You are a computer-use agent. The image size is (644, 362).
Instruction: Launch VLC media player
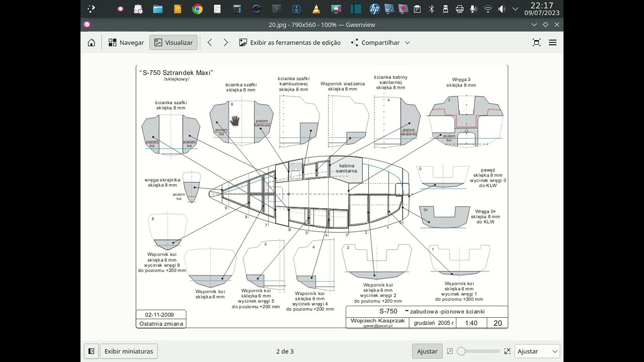(316, 9)
